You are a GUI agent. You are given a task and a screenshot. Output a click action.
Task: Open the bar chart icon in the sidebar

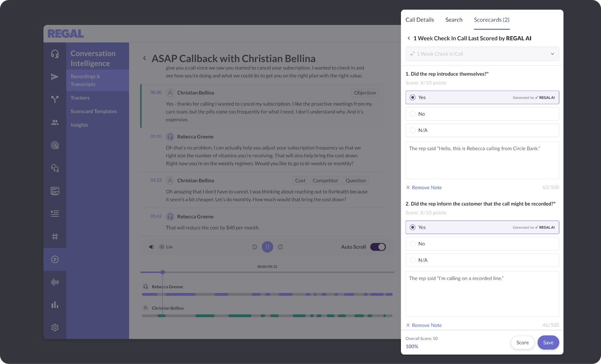click(55, 305)
